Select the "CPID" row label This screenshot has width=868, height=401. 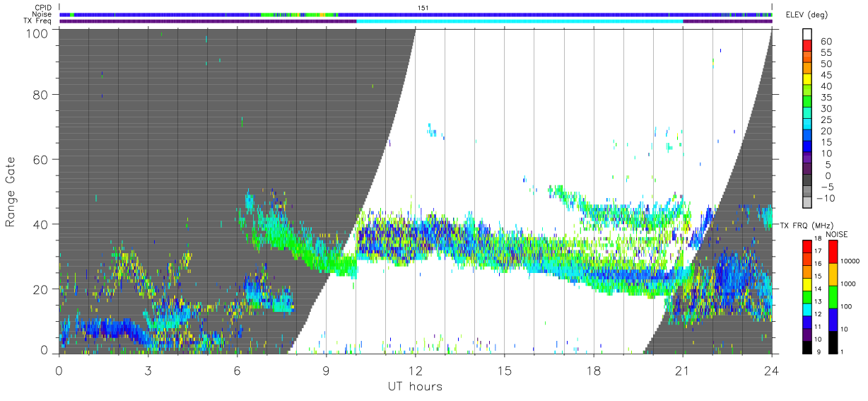pyautogui.click(x=42, y=8)
